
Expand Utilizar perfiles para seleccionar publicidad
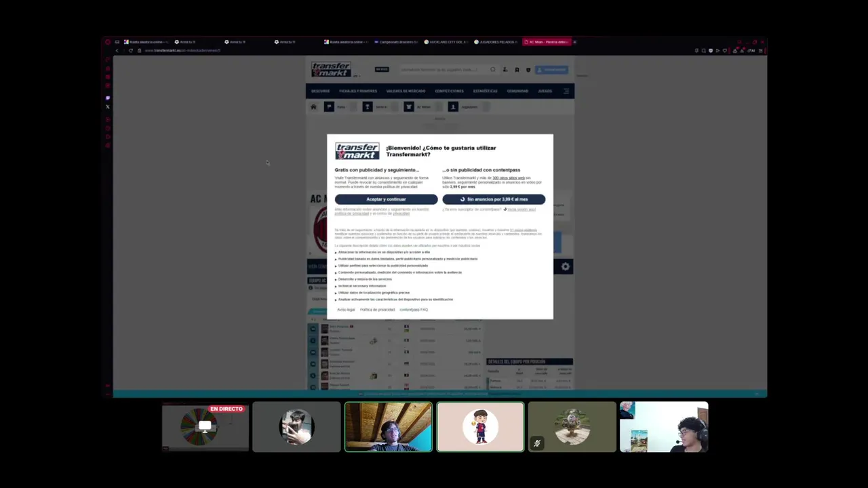(381, 266)
